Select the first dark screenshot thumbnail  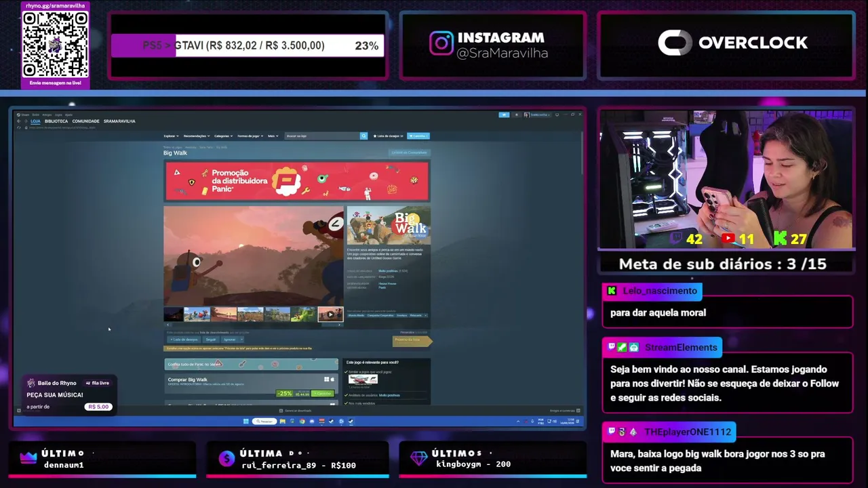[174, 314]
